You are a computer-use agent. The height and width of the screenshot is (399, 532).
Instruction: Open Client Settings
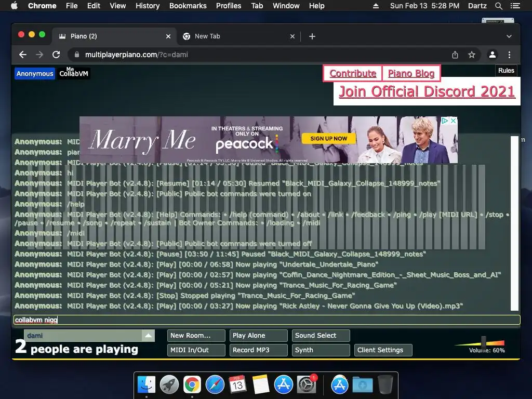[x=383, y=350]
